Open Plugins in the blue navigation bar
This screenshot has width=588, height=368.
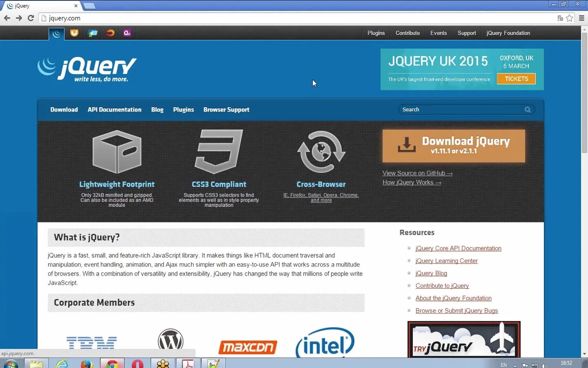[183, 110]
